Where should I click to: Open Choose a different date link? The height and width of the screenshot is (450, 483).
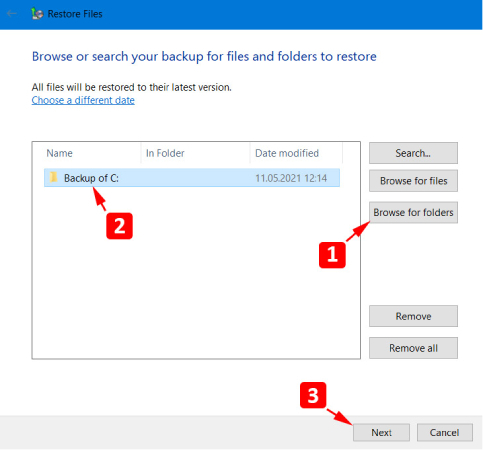click(x=83, y=100)
